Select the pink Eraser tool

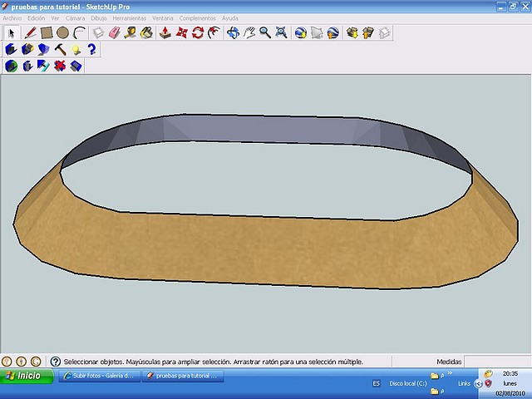point(115,33)
